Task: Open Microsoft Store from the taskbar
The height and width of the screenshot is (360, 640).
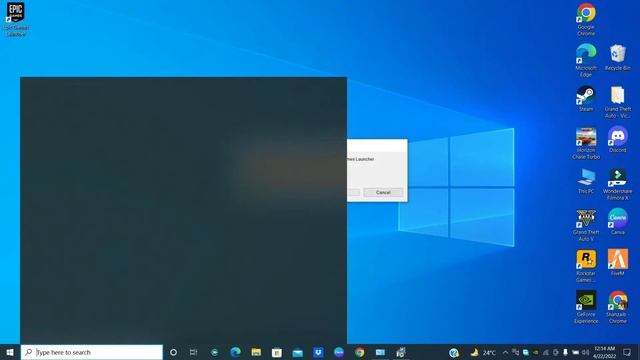Action: 277,352
